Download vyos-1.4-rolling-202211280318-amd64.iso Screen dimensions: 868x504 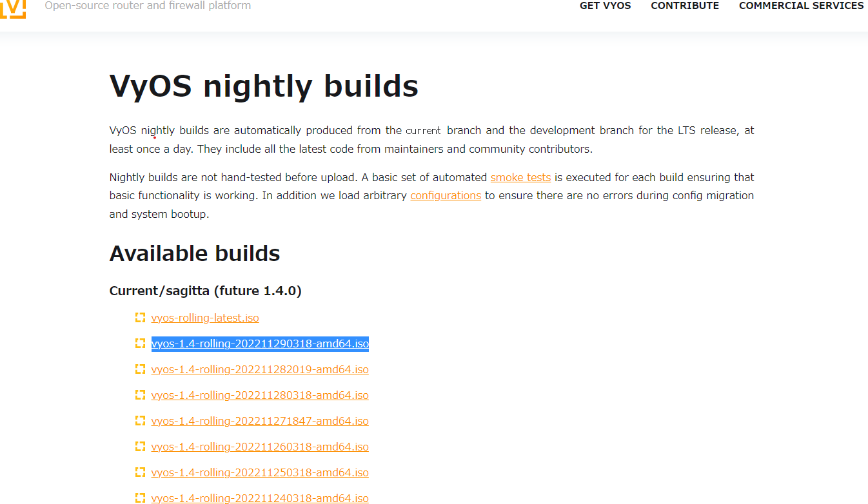tap(260, 395)
